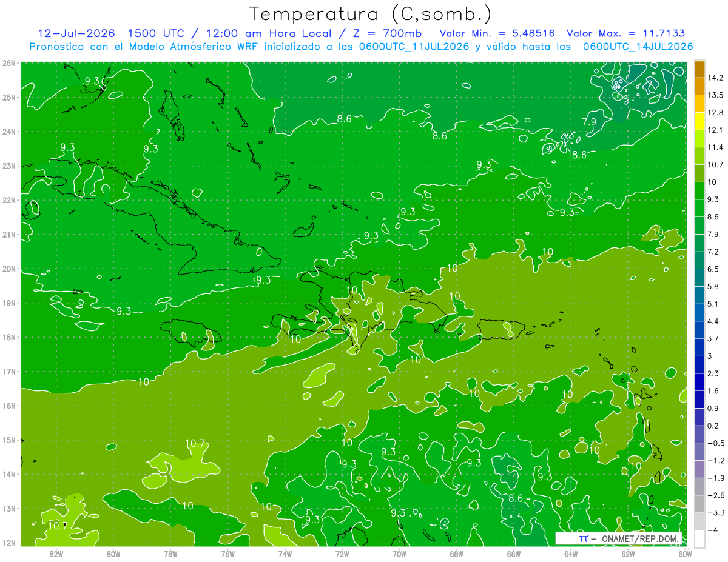Viewport: 728px width, 562px height.
Task: Click the colorbar label "14.2"
Action: 716,78
